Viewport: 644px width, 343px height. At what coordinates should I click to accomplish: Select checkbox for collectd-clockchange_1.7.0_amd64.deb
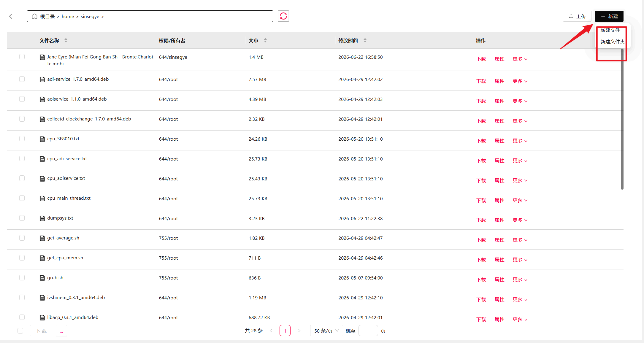coord(22,119)
